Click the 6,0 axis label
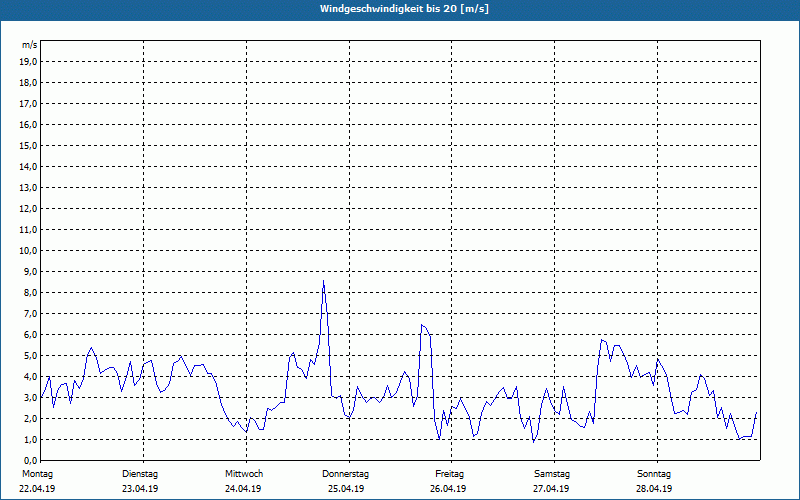 pyautogui.click(x=31, y=335)
